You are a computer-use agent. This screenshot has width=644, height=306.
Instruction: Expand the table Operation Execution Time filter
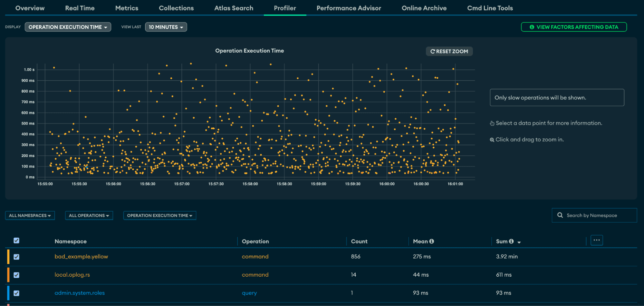pyautogui.click(x=159, y=215)
